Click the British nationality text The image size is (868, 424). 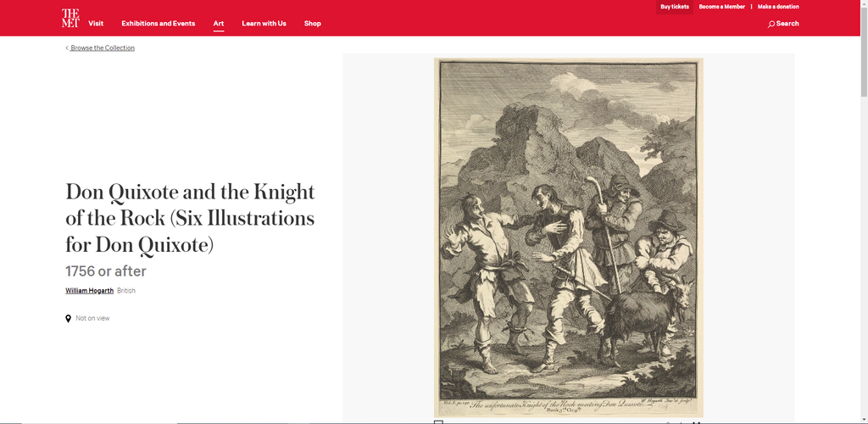(126, 291)
